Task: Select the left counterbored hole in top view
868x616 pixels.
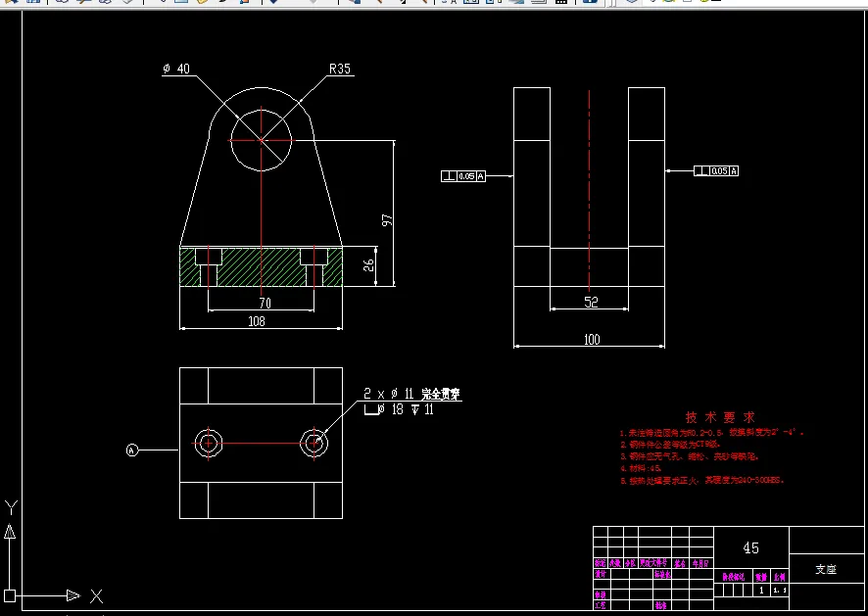Action: tap(209, 444)
